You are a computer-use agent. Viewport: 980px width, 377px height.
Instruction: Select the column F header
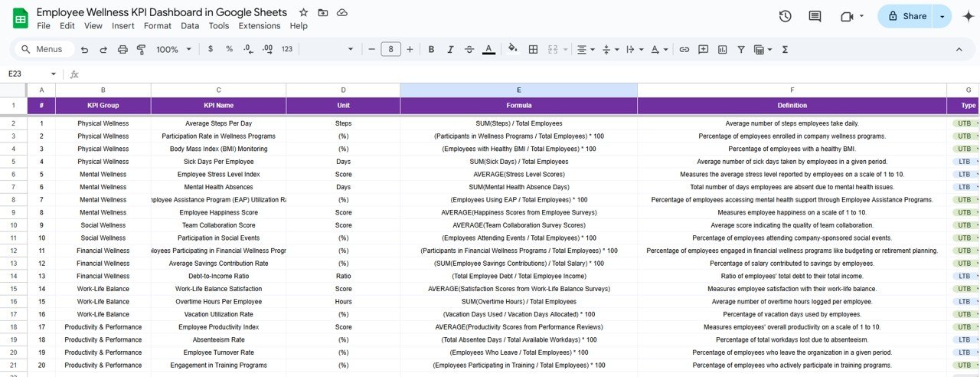pos(792,90)
